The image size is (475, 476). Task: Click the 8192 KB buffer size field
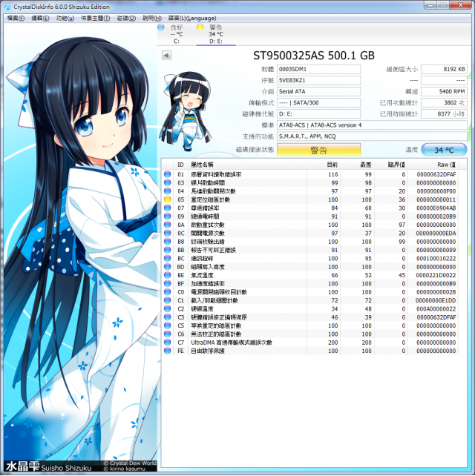[x=444, y=69]
